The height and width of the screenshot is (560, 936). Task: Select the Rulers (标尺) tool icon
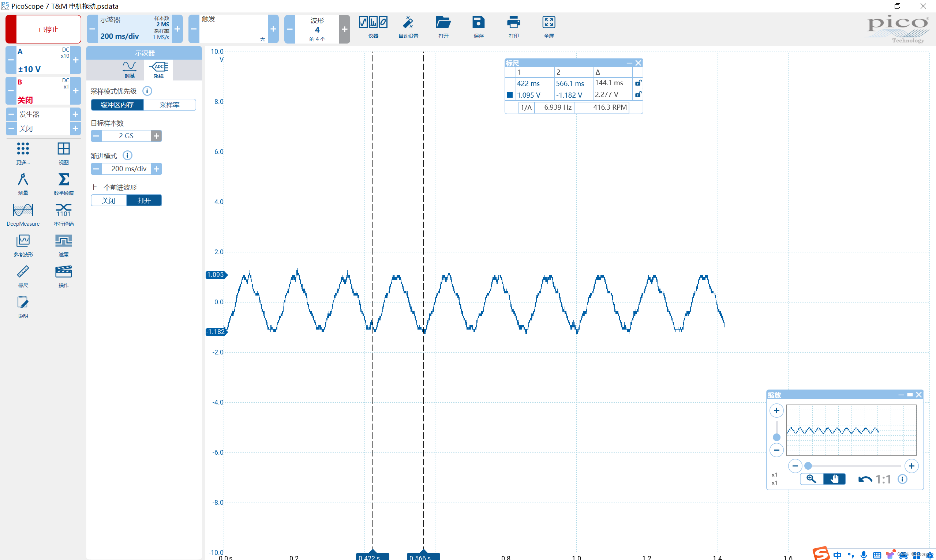[23, 272]
